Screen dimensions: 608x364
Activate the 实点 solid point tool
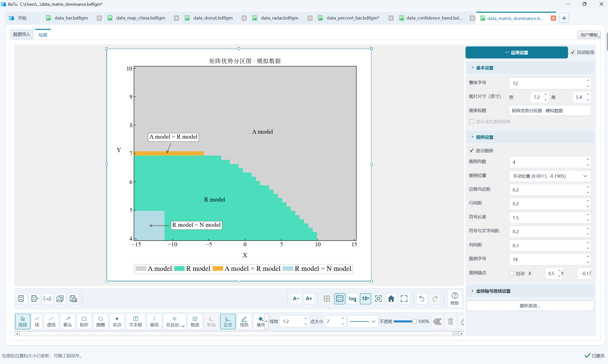[x=117, y=321]
